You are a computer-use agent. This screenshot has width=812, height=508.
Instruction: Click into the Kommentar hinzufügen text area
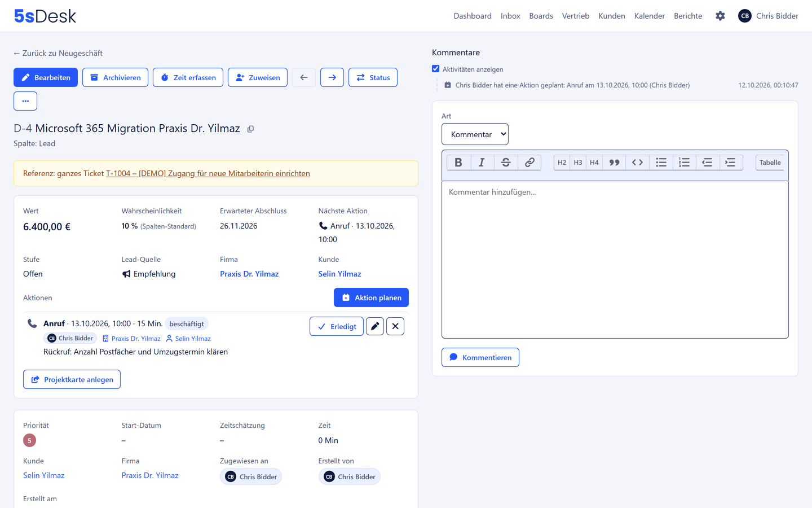[x=615, y=260]
